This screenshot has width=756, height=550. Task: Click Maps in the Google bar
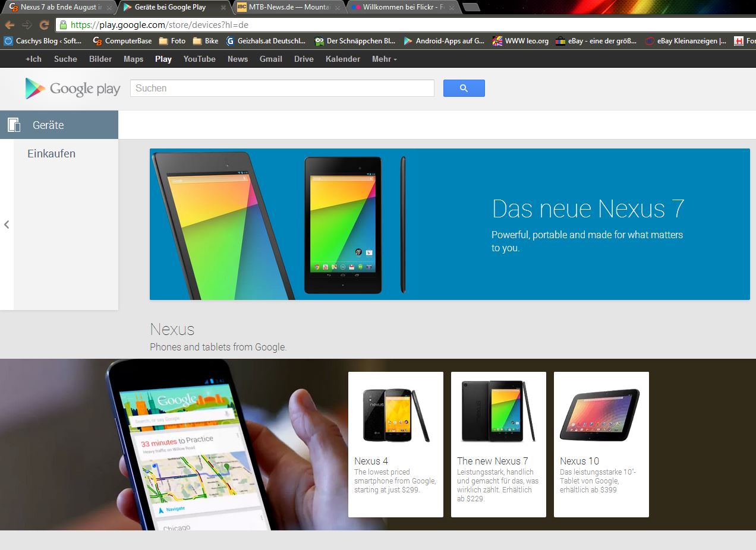pyautogui.click(x=133, y=59)
